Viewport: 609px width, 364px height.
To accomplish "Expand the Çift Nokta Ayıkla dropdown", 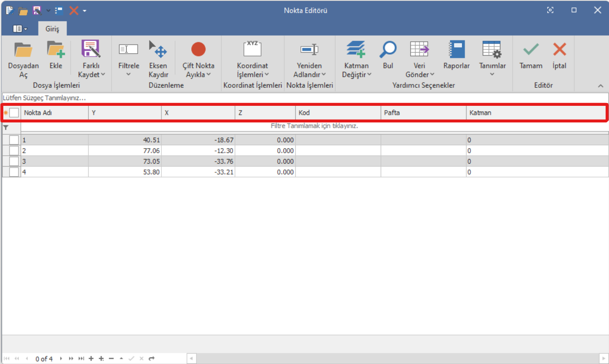I will click(x=208, y=75).
